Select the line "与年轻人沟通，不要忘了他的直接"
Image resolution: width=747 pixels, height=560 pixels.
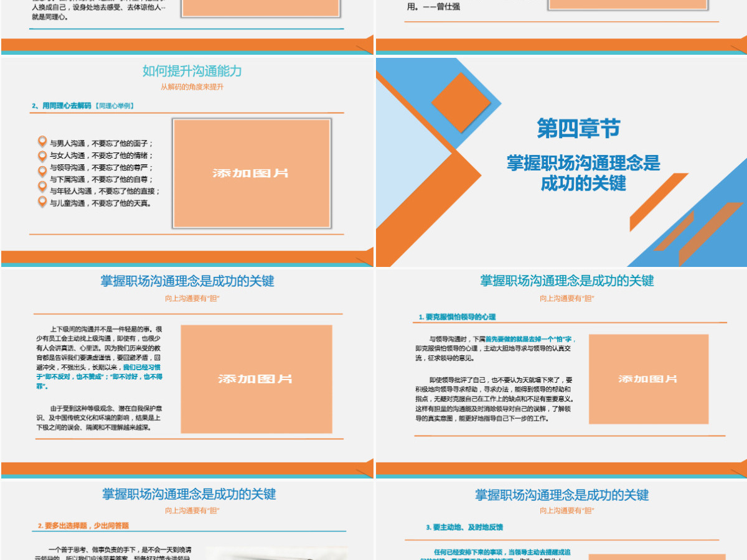click(x=105, y=191)
